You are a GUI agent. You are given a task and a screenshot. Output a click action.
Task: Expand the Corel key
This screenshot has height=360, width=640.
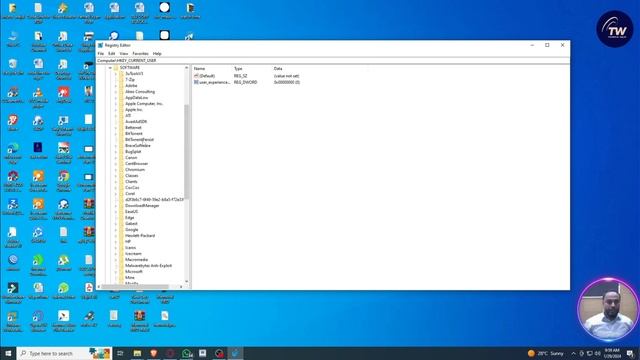click(116, 193)
